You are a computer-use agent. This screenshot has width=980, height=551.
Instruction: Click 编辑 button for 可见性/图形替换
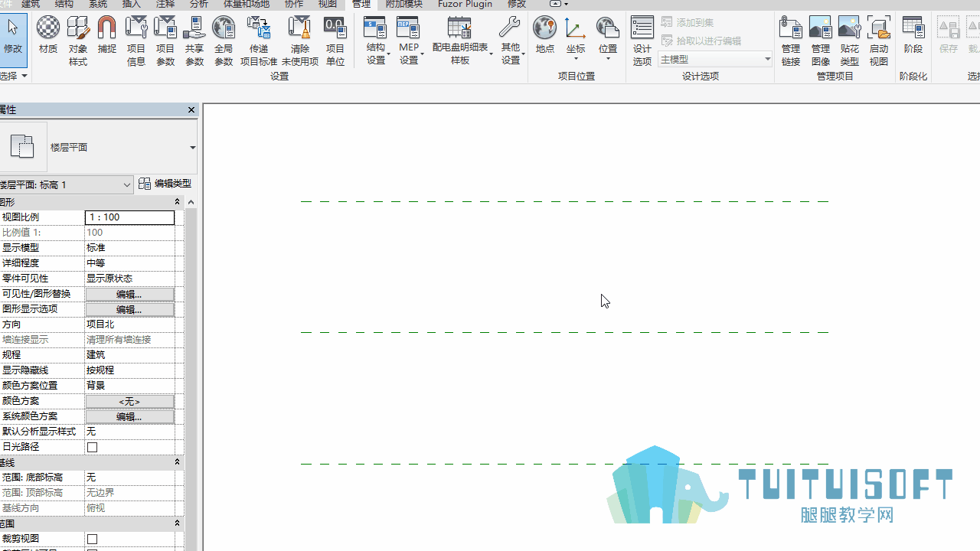pos(129,294)
